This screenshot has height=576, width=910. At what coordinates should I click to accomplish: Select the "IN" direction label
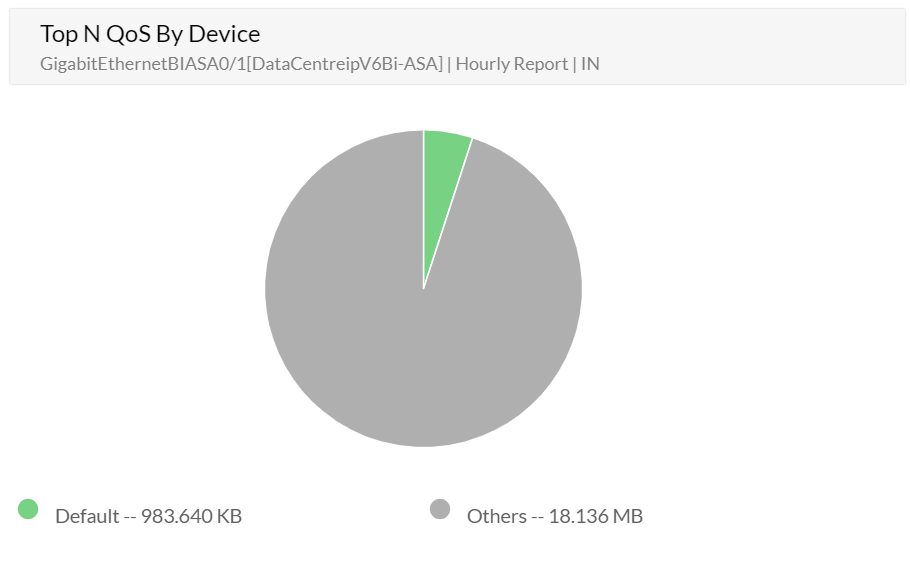tap(591, 64)
